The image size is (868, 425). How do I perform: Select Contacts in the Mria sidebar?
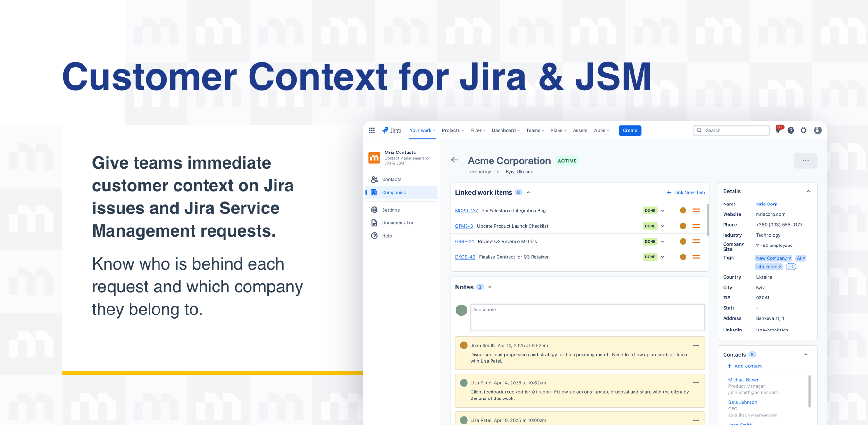pyautogui.click(x=392, y=179)
